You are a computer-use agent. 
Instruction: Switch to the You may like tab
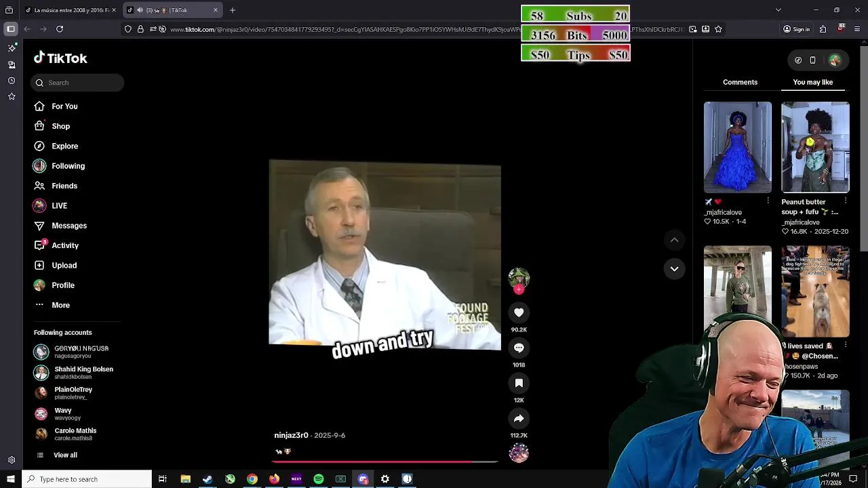[x=812, y=82]
